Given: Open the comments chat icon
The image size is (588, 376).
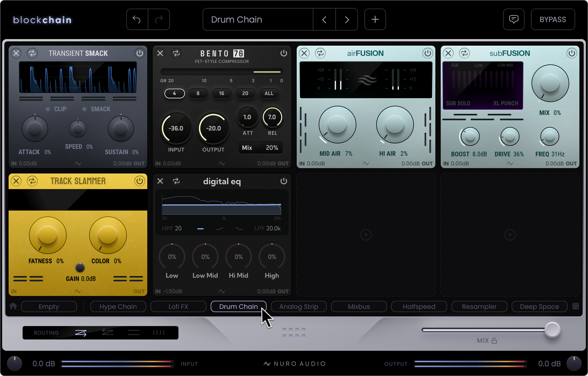Looking at the screenshot, I should [x=514, y=19].
